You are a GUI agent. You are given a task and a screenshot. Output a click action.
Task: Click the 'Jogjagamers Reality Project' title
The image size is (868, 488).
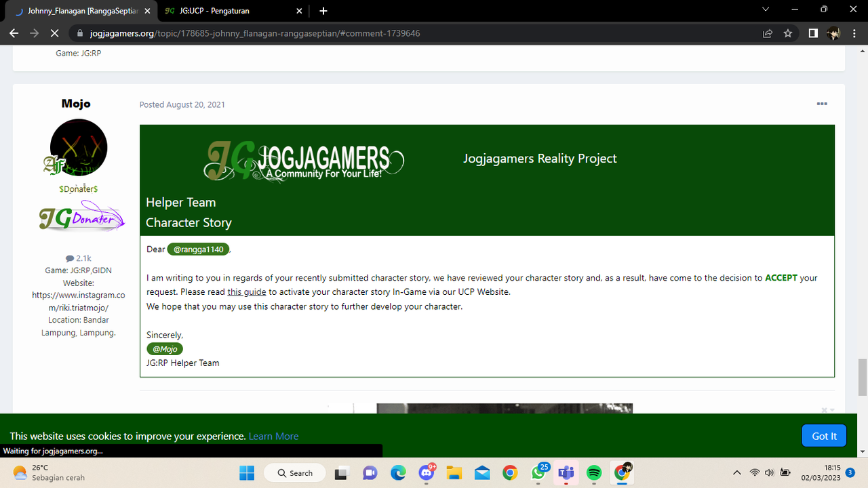tap(540, 159)
